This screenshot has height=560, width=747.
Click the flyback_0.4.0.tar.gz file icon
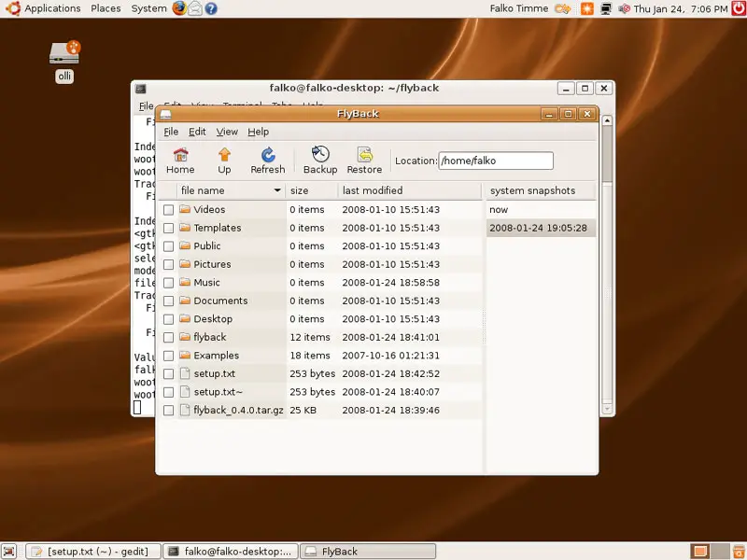tap(185, 410)
